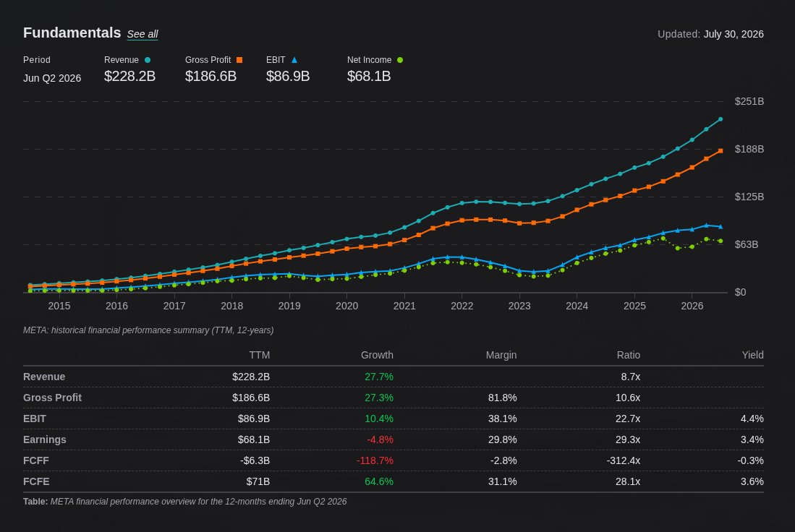Click the 2015 x-axis label
795x532 pixels.
click(59, 306)
